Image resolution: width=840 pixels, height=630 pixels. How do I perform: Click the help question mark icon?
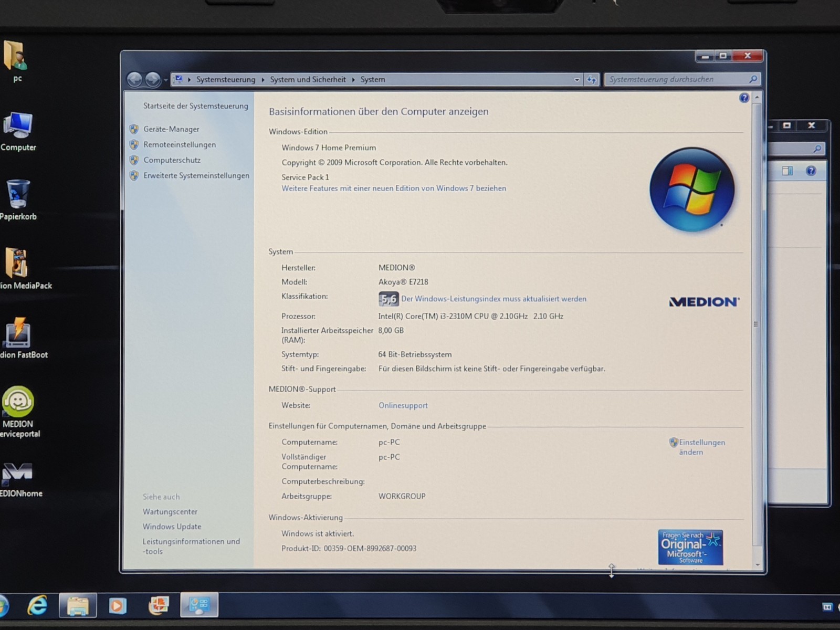click(744, 98)
